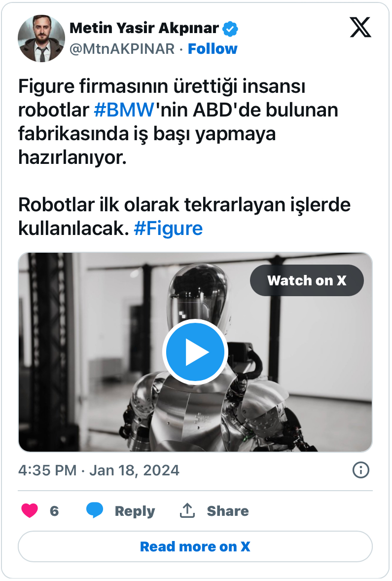Click the Watch on X button
This screenshot has height=581, width=392.
click(307, 280)
